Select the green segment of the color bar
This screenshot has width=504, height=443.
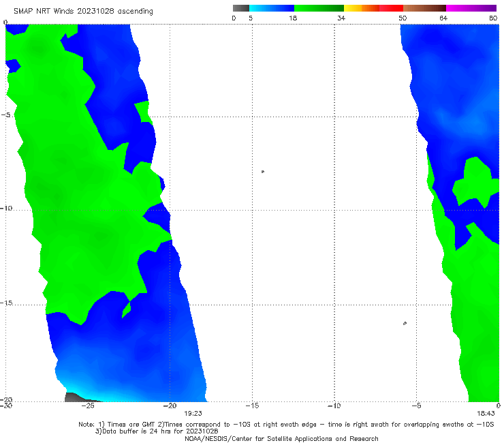319,8
